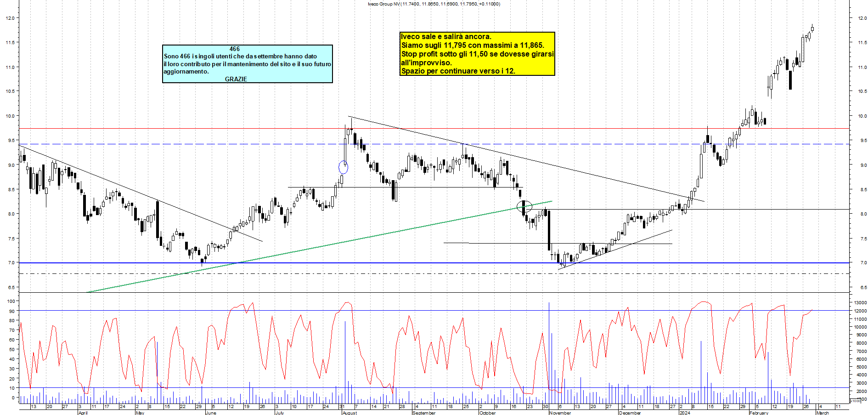Click the 'x1000' volume scale label
Viewport: 868px width, 415px height.
coord(855,401)
